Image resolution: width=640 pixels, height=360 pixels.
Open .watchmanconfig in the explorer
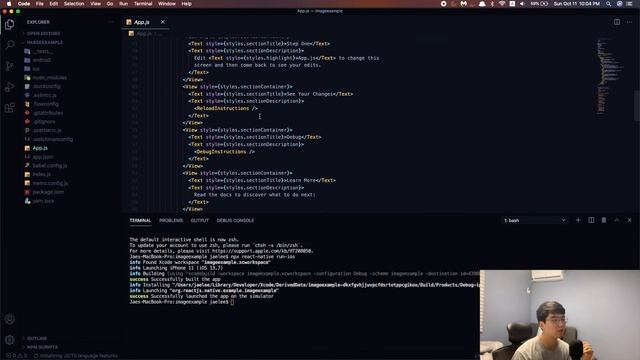49,139
